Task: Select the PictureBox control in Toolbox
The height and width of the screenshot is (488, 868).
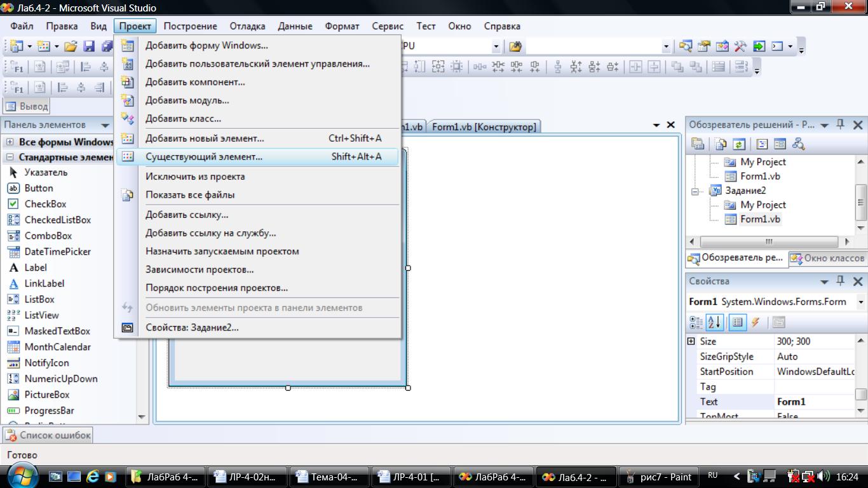Action: point(39,395)
